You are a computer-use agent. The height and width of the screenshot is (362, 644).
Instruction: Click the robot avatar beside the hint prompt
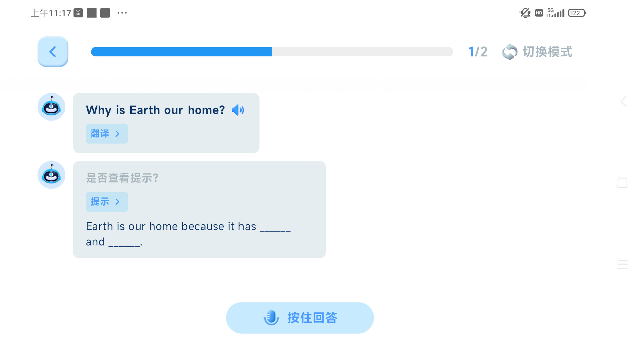[x=51, y=175]
